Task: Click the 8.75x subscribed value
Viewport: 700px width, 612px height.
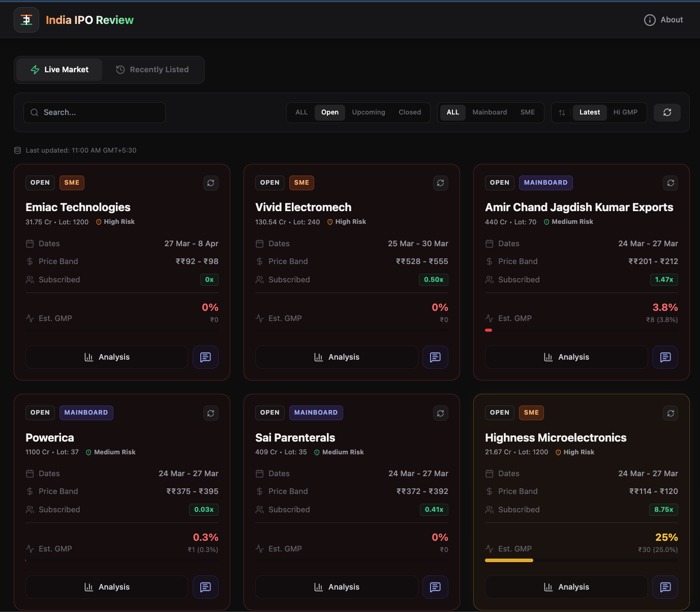Action: point(663,509)
